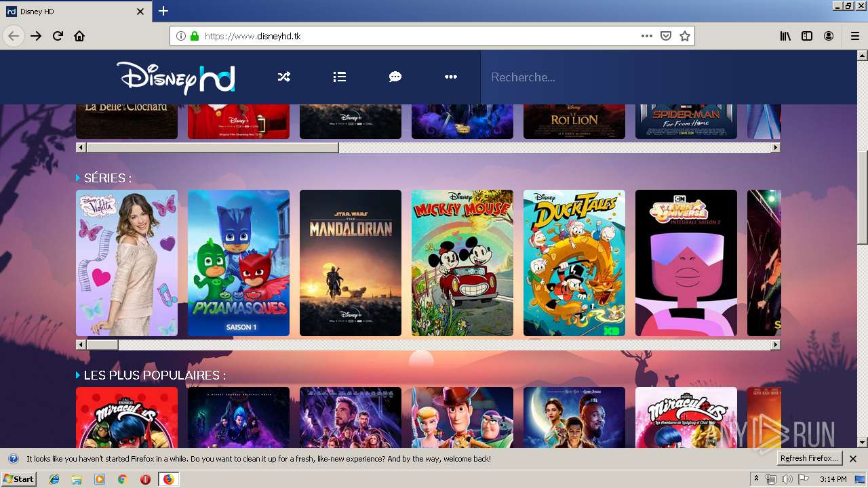The image size is (868, 488).
Task: Click the Séries horizontal scrollbar left arrow
Action: 81,345
